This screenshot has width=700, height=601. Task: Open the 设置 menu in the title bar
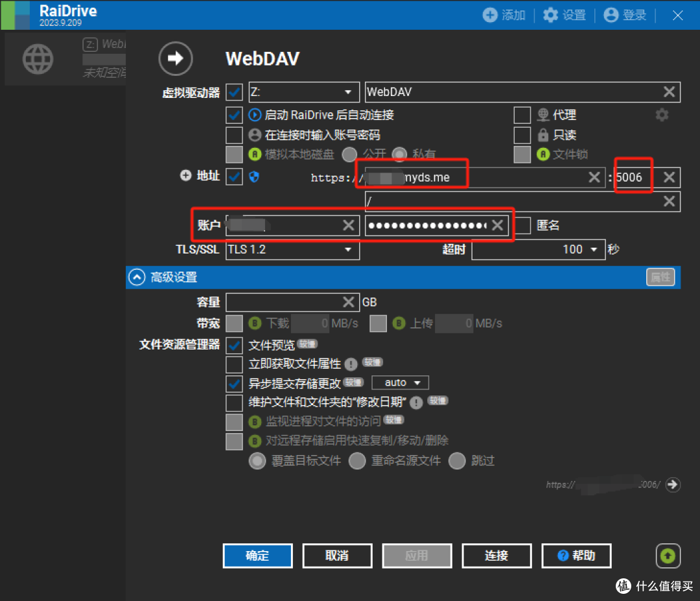coord(564,15)
